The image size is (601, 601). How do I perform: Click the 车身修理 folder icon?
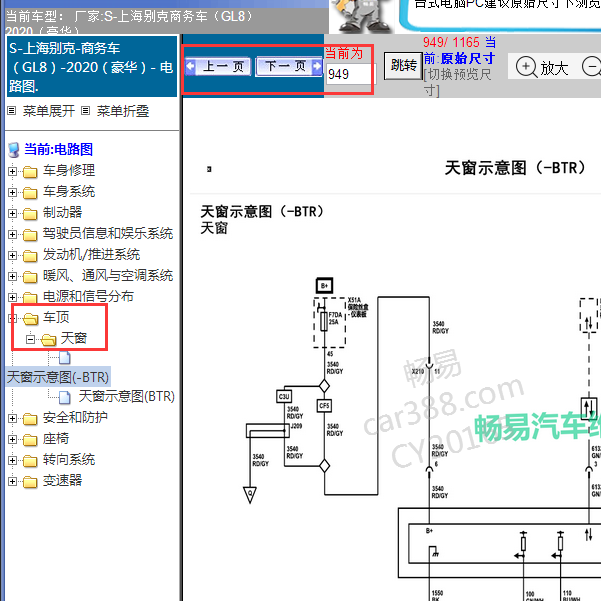[x=30, y=172]
